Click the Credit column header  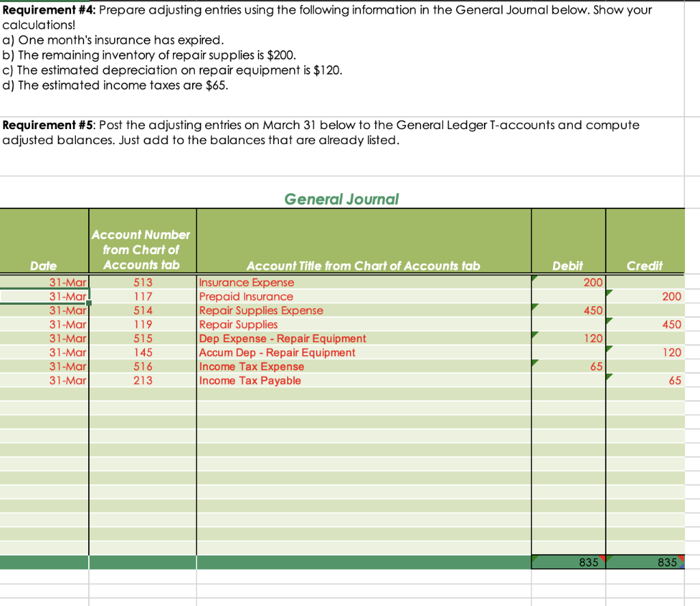[645, 266]
